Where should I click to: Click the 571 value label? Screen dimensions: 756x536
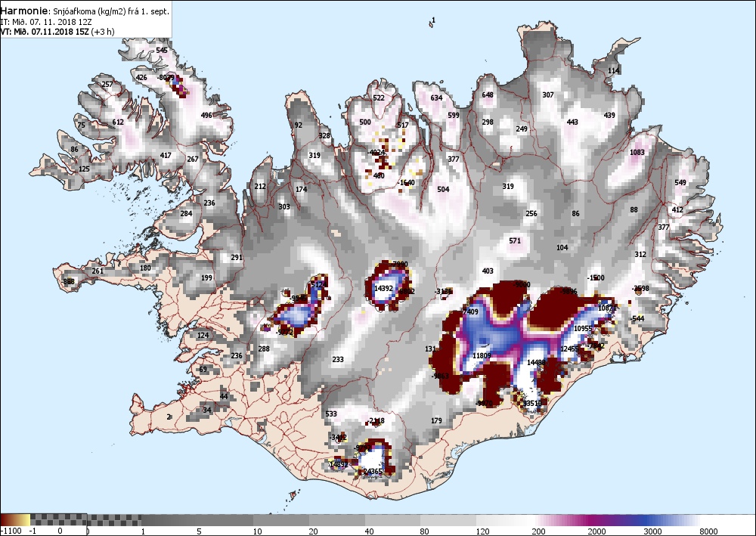[515, 240]
